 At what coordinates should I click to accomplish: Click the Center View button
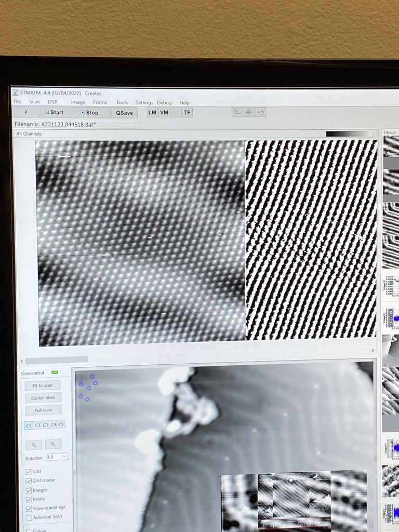(x=43, y=397)
